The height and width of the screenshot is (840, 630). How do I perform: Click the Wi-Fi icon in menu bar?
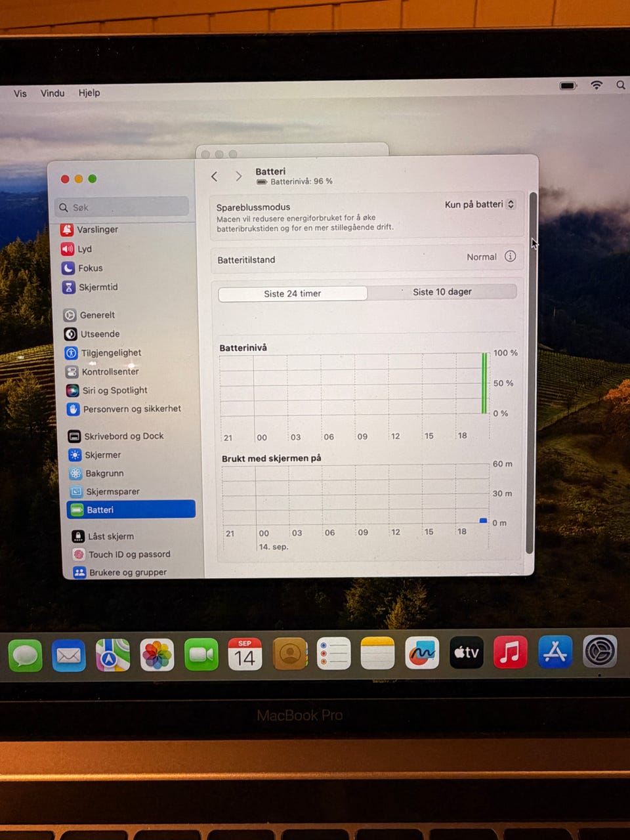pyautogui.click(x=597, y=85)
